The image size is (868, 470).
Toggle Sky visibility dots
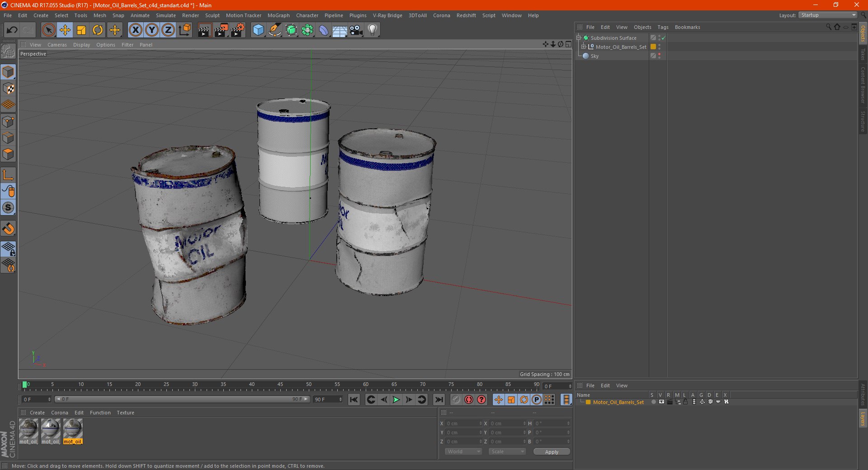659,56
